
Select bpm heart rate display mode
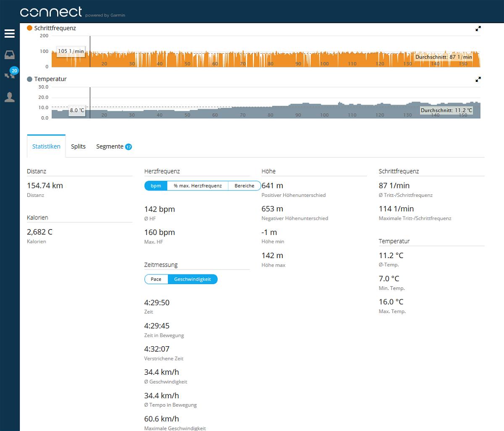pyautogui.click(x=156, y=186)
